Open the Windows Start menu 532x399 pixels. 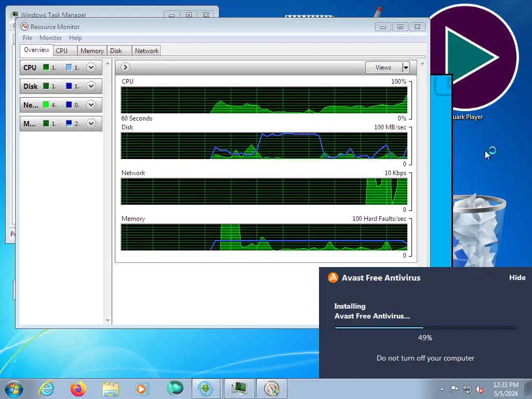tap(14, 389)
